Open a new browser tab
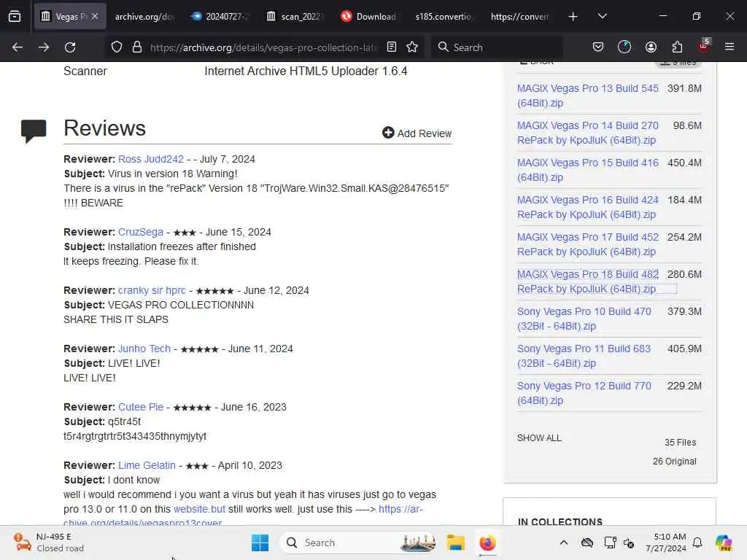This screenshot has height=560, width=747. 573,17
